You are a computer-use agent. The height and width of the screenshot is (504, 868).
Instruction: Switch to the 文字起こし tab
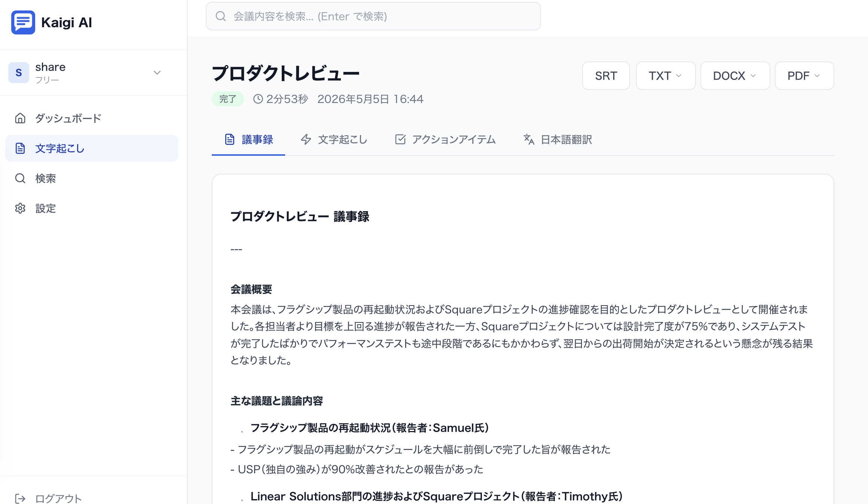334,140
